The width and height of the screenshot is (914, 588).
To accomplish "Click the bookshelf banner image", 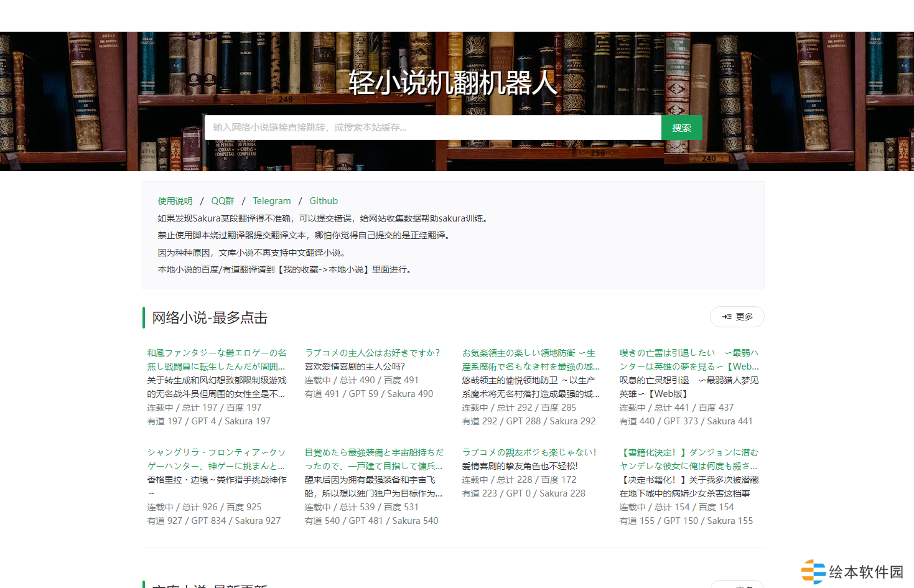I will (93, 100).
